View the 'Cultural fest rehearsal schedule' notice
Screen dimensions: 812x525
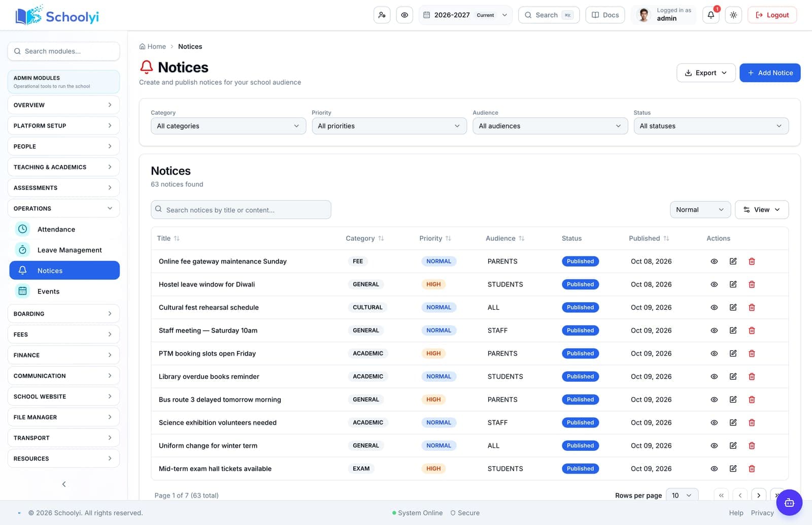(x=714, y=308)
